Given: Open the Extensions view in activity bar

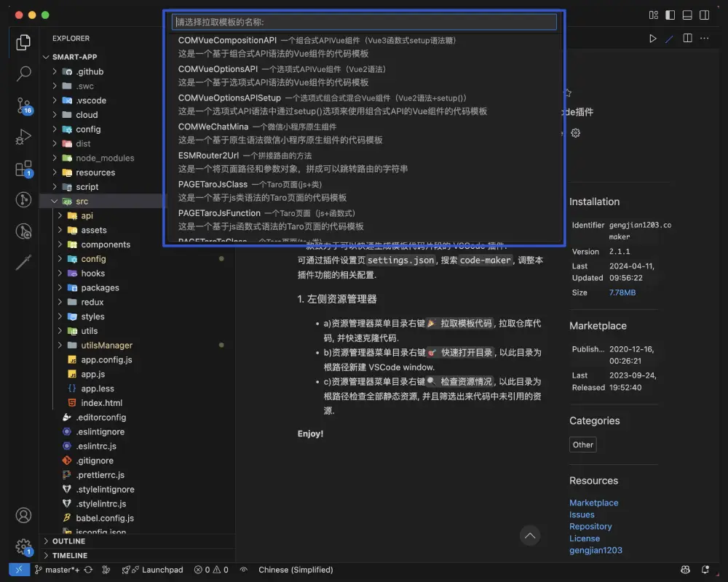Looking at the screenshot, I should pyautogui.click(x=24, y=169).
